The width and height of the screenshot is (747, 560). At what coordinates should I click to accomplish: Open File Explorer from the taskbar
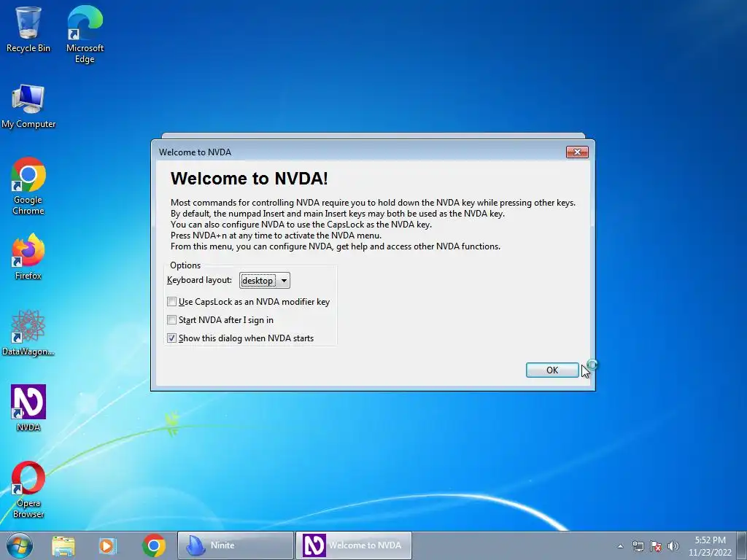pyautogui.click(x=63, y=545)
